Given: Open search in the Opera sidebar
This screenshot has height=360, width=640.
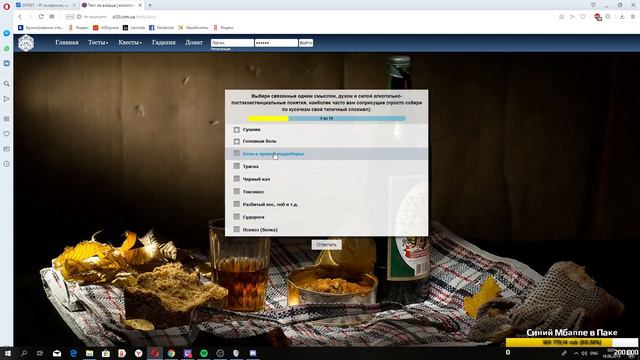Looking at the screenshot, I should tap(7, 83).
